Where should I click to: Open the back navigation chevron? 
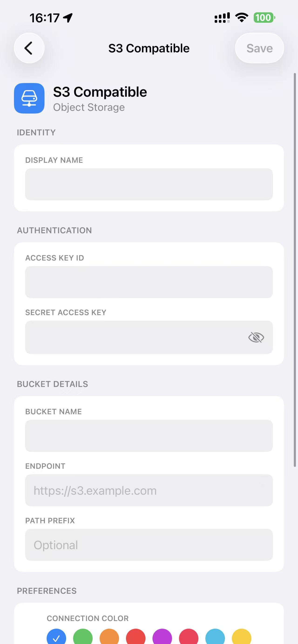tap(29, 48)
